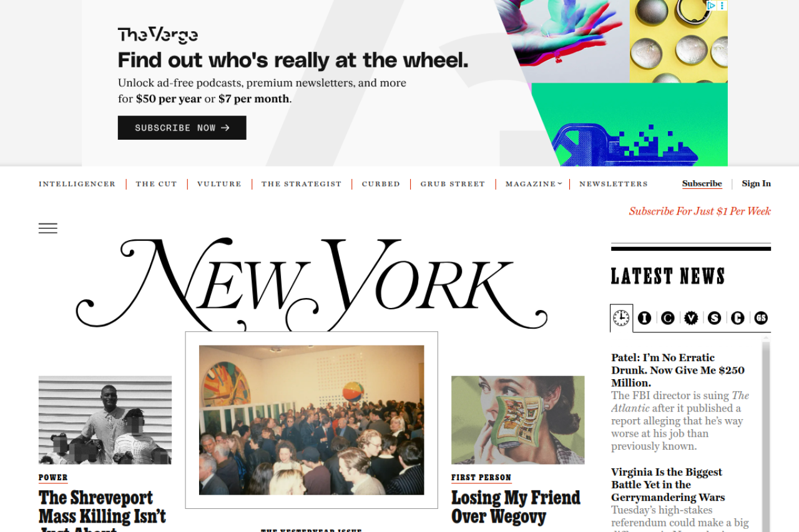Open the AdChoices icon on the ad
799x532 pixels.
pyautogui.click(x=710, y=6)
